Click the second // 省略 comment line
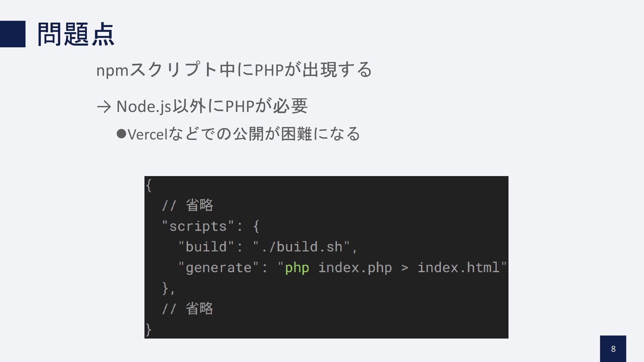 click(x=187, y=308)
